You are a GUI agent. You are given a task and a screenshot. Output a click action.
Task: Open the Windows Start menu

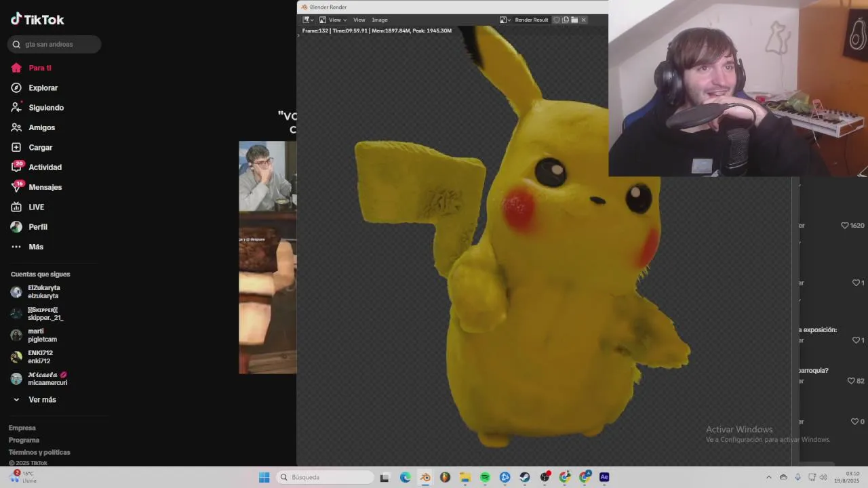tap(264, 477)
